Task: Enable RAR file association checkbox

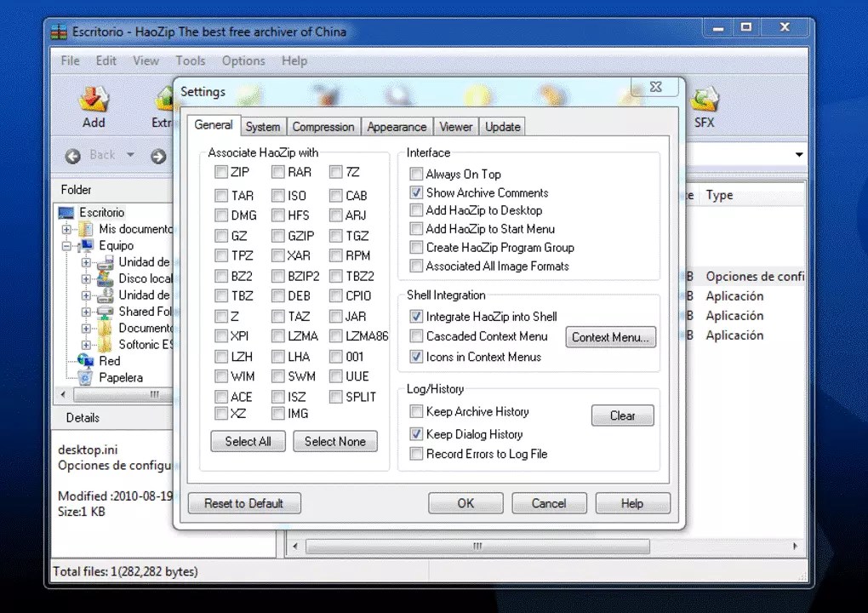Action: pyautogui.click(x=278, y=172)
